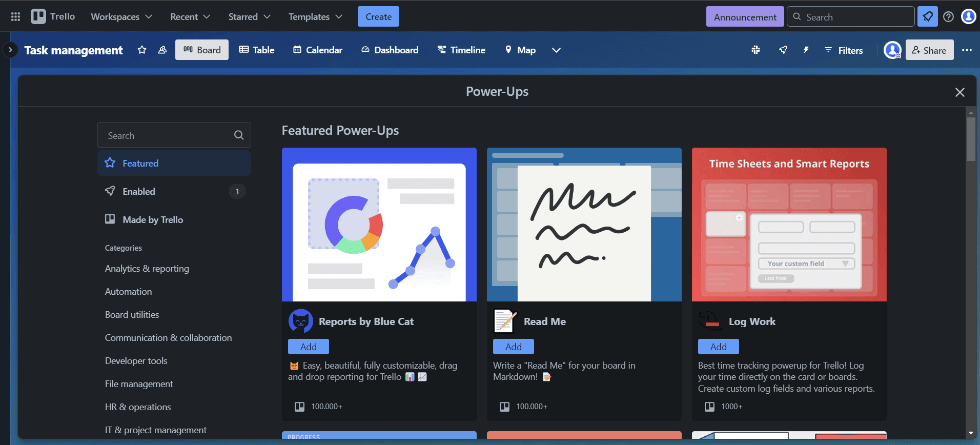This screenshot has width=980, height=445.
Task: Close the Power-Ups dialog
Action: pos(960,92)
